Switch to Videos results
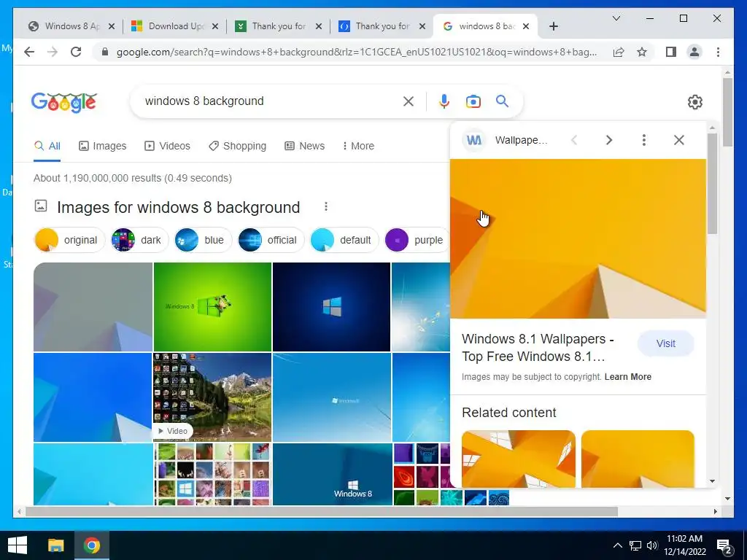Screen dimensions: 747x560 (x=167, y=146)
